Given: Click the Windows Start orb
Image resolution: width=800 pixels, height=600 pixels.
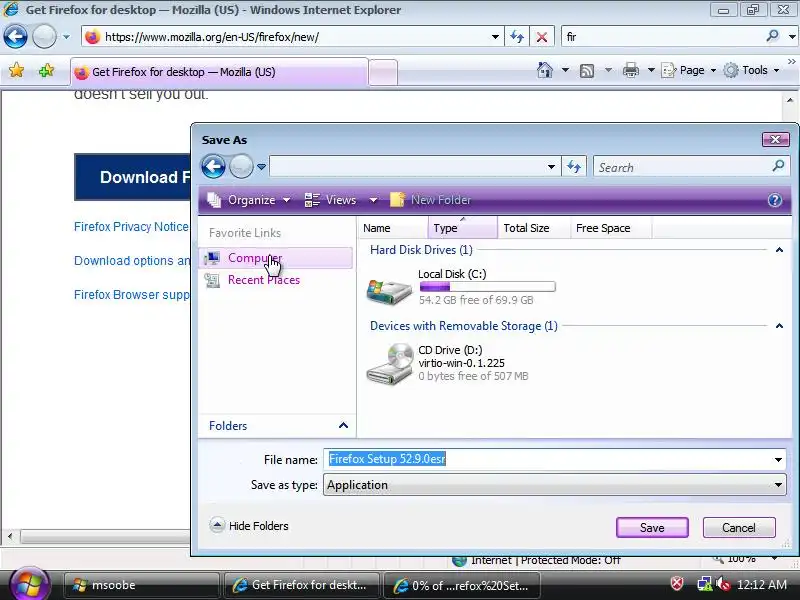Looking at the screenshot, I should 29,584.
